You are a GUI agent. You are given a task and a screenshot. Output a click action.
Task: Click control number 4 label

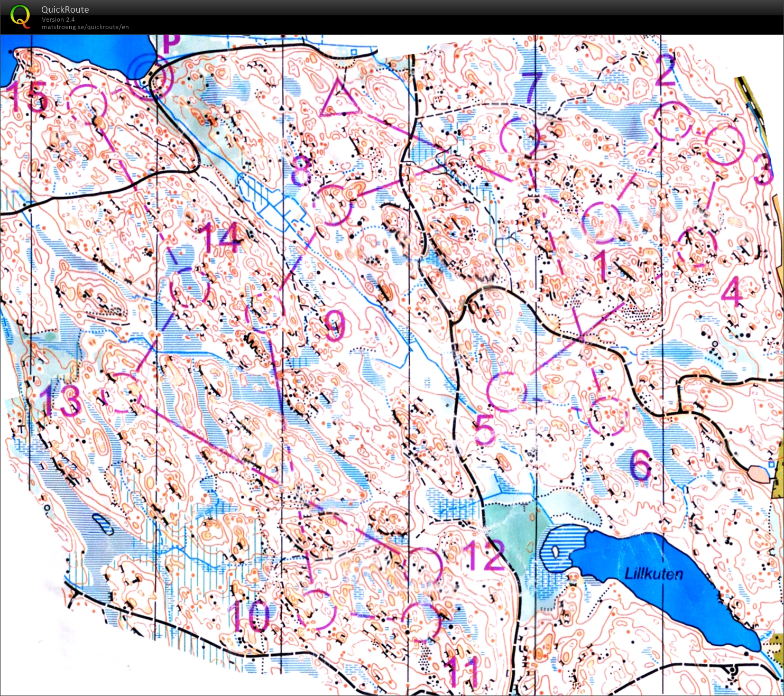(733, 291)
